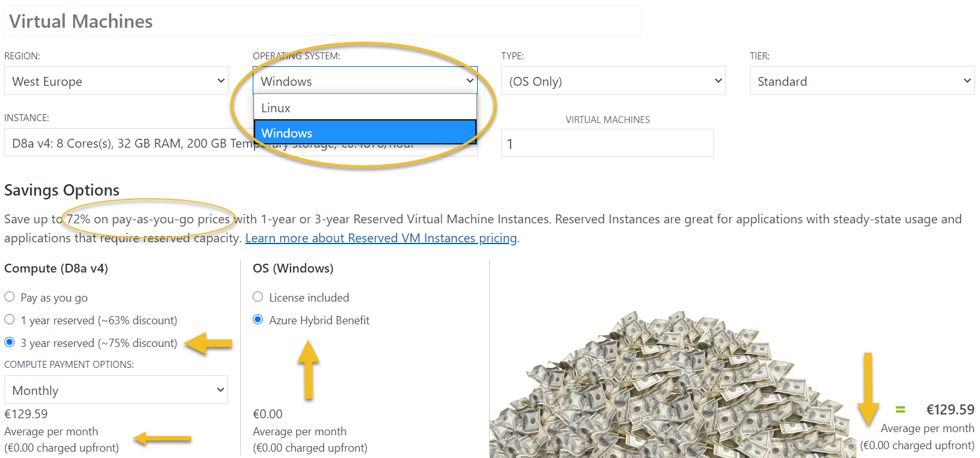The width and height of the screenshot is (980, 458).
Task: Select the Azure Hybrid Benefit option
Action: [x=258, y=320]
